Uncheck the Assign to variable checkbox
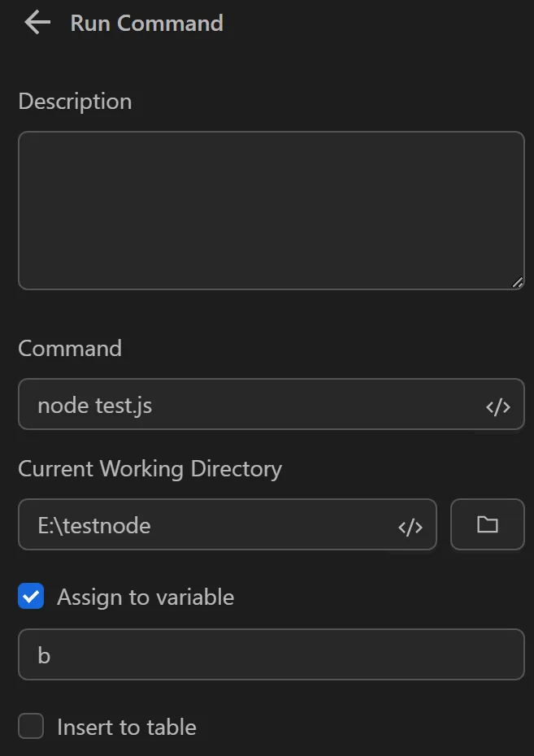This screenshot has width=534, height=756. (x=31, y=597)
